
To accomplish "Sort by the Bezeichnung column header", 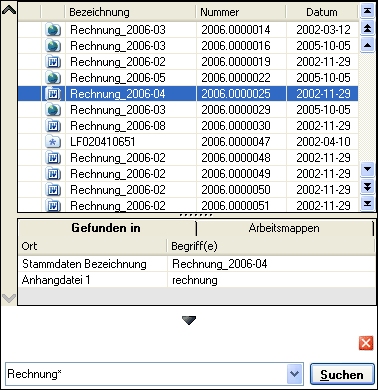I will pos(130,12).
